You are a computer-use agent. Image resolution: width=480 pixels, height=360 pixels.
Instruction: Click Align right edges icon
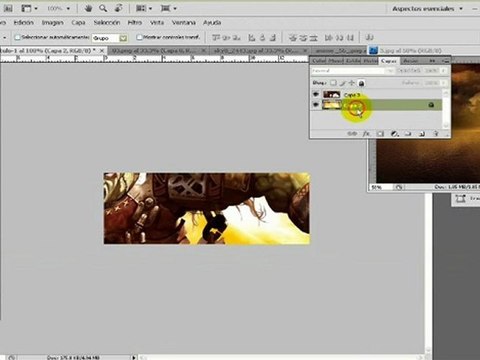[x=273, y=38]
